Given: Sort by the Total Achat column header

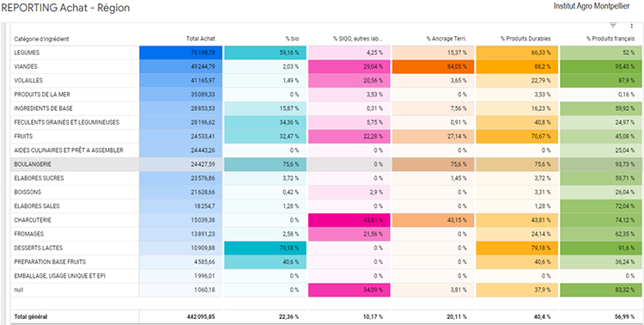Looking at the screenshot, I should click(200, 39).
